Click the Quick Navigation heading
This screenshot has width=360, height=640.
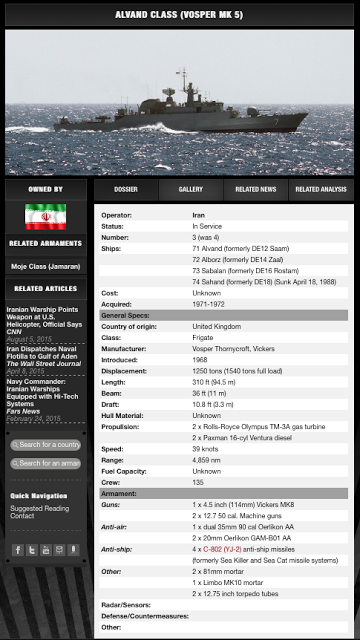[x=39, y=496]
